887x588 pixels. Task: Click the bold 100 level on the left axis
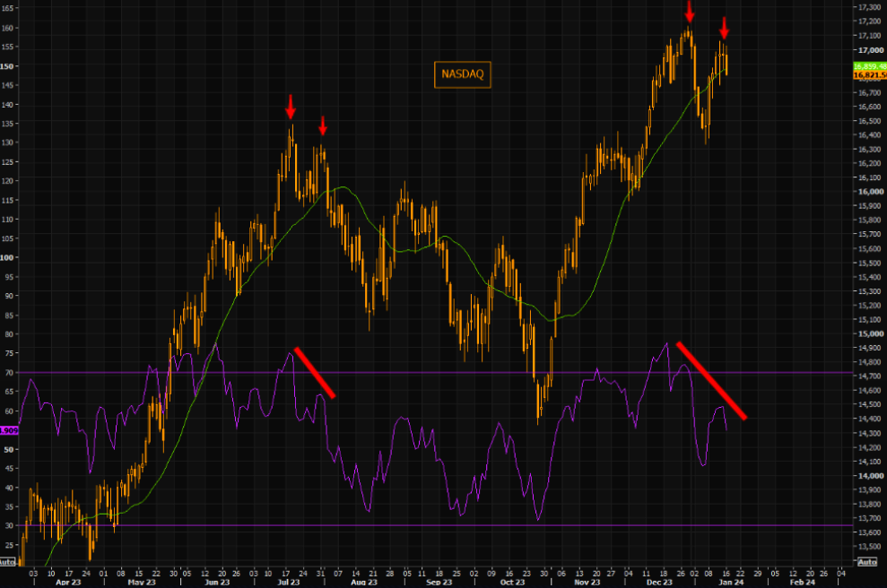(x=7, y=257)
